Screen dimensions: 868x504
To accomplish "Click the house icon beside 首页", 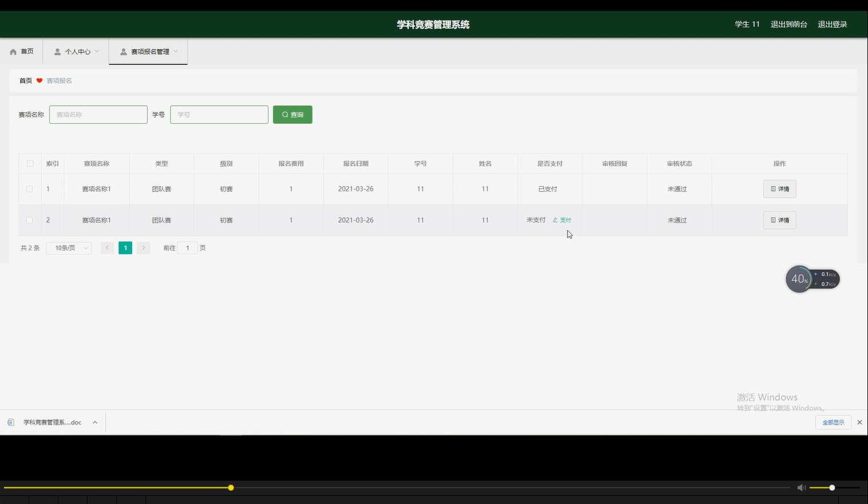I will coord(13,52).
